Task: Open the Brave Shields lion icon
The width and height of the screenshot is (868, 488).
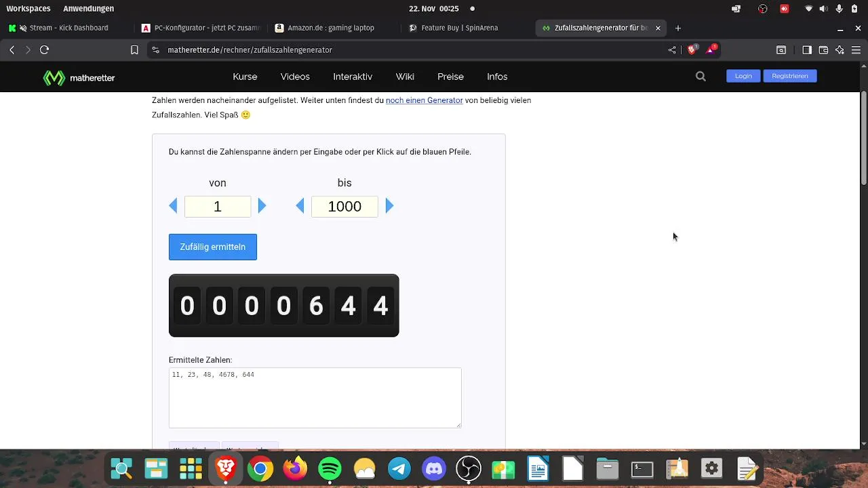Action: pyautogui.click(x=692, y=49)
